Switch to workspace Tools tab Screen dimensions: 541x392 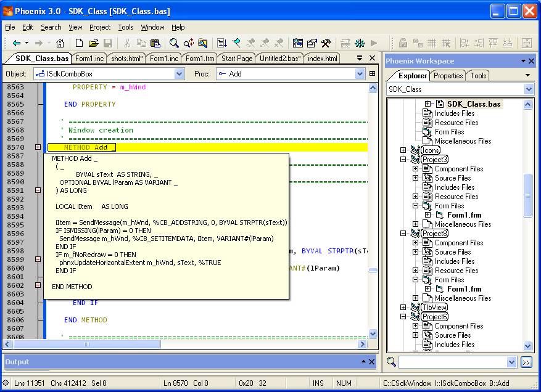(x=478, y=76)
